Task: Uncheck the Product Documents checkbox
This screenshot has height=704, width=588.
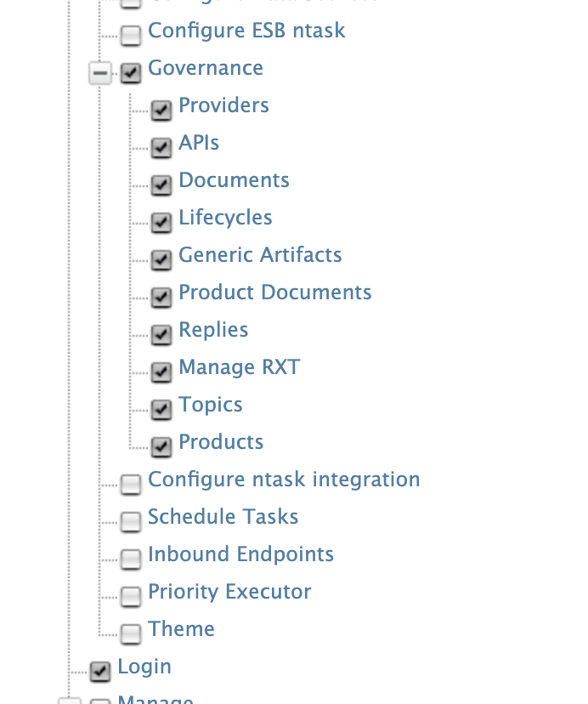Action: [x=161, y=298]
